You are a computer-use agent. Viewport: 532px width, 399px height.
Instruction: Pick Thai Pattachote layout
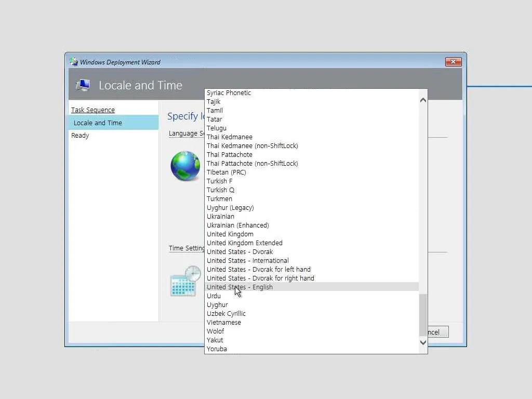(312, 155)
